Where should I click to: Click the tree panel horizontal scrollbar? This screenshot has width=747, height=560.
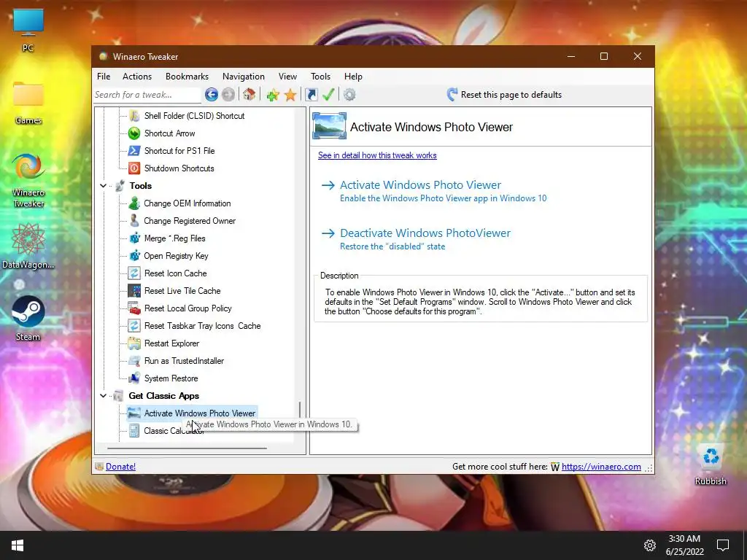click(187, 448)
